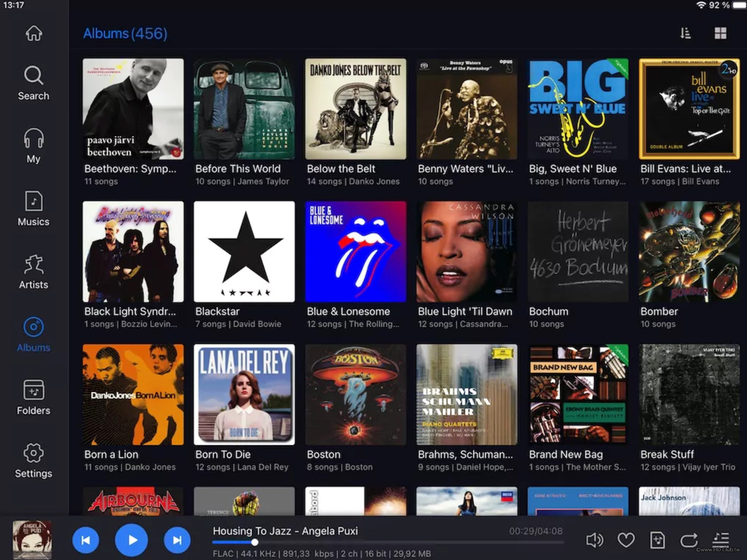
Task: Switch to grid view layout icon
Action: [720, 33]
